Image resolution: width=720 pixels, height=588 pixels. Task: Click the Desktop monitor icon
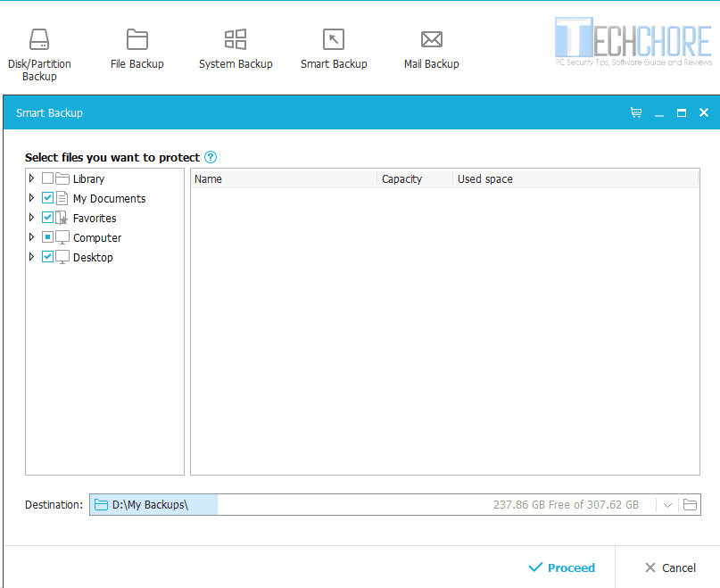[x=62, y=257]
